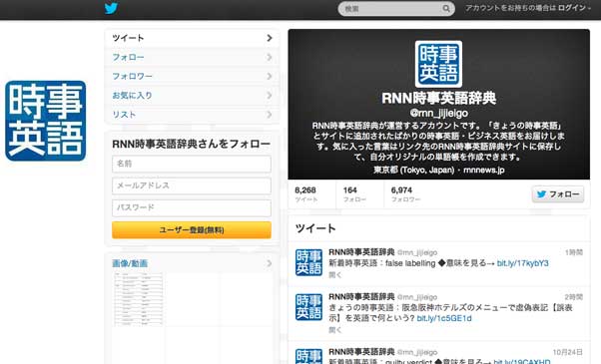Click the chevron beside 画像/動画
The image size is (601, 364).
point(270,263)
